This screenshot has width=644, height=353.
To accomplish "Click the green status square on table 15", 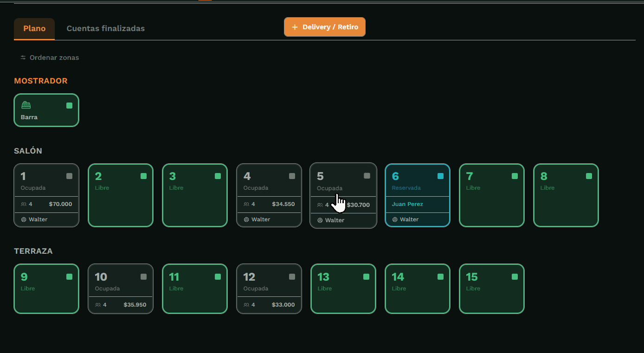I will coord(515,277).
